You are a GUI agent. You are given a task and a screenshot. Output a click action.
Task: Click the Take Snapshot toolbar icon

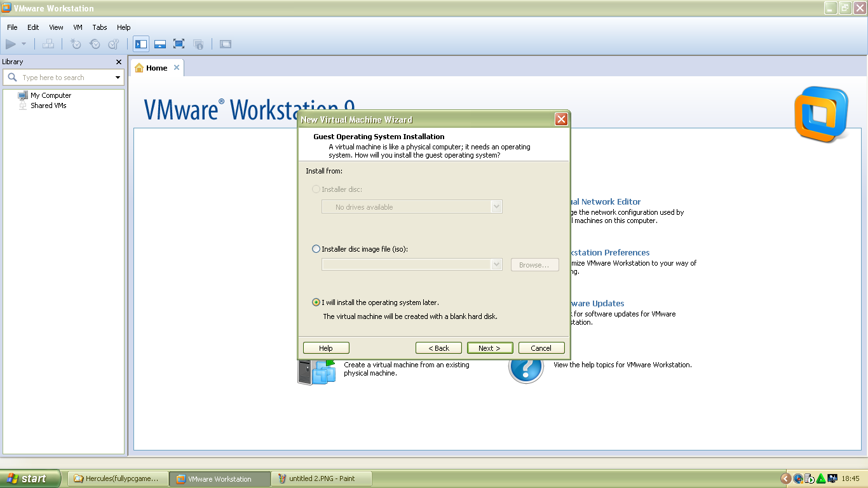(x=76, y=44)
